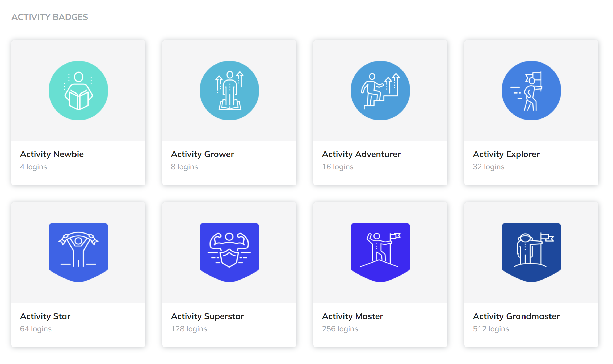Select the Activity Superstar title text
This screenshot has height=364, width=613.
pyautogui.click(x=207, y=316)
